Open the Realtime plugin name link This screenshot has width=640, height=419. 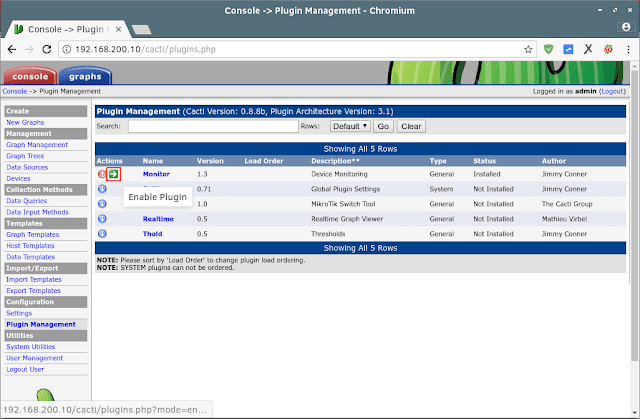(x=158, y=219)
